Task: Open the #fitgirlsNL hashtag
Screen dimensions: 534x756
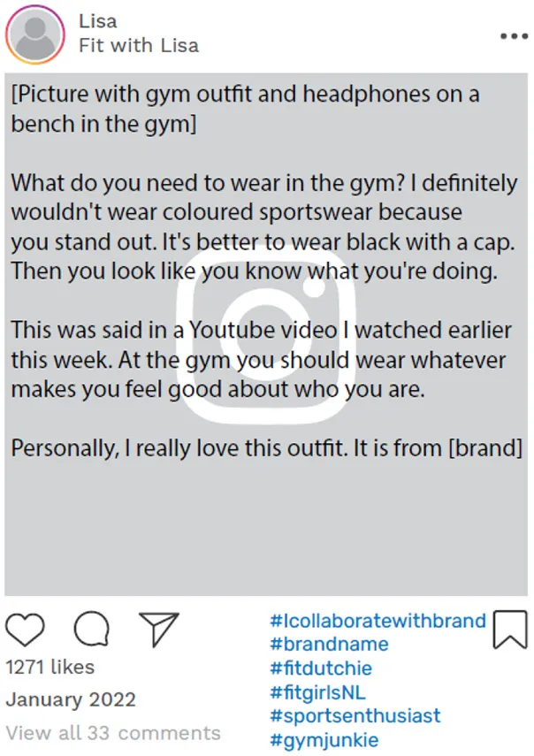Action: 317,692
